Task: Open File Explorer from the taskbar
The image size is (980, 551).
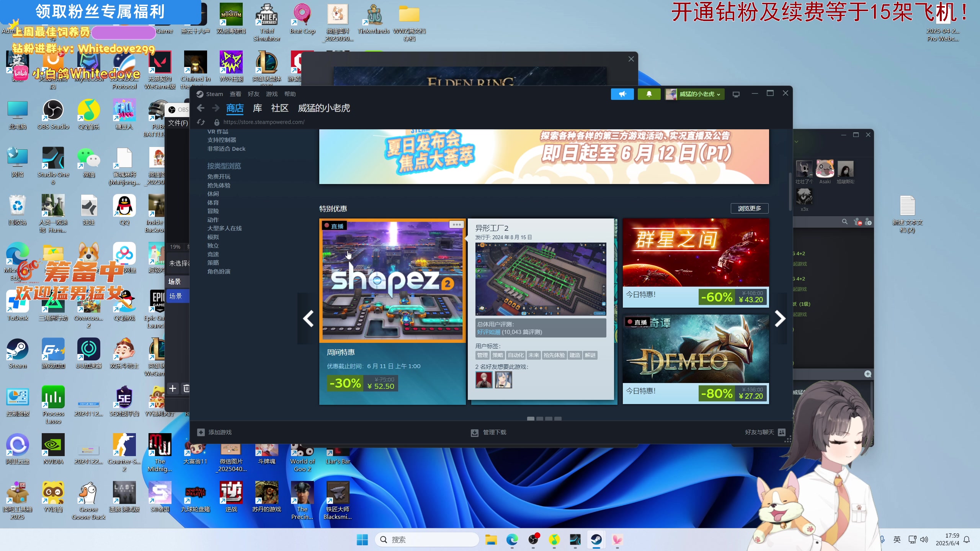Action: 491,540
